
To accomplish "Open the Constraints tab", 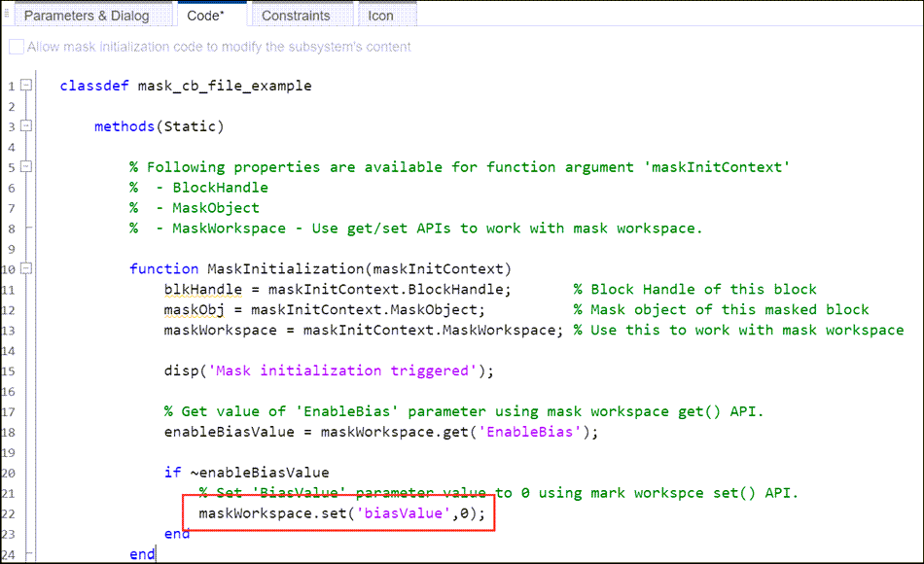I will tap(296, 15).
